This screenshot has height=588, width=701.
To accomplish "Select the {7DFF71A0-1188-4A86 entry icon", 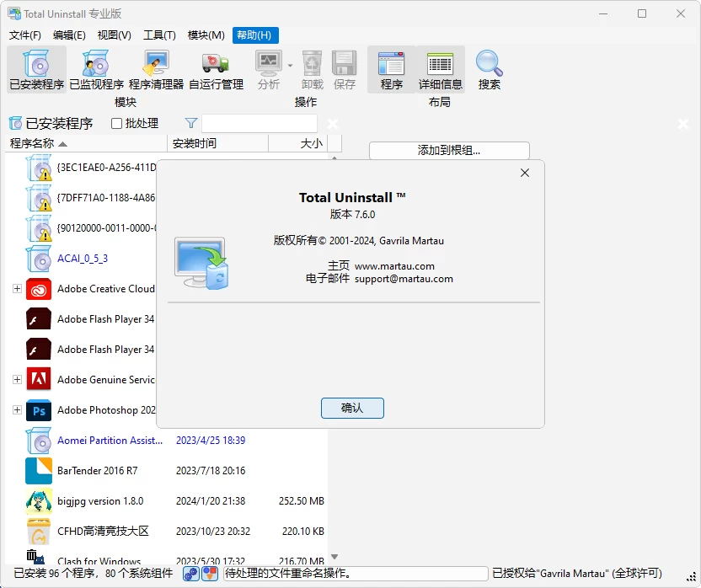I will point(39,198).
